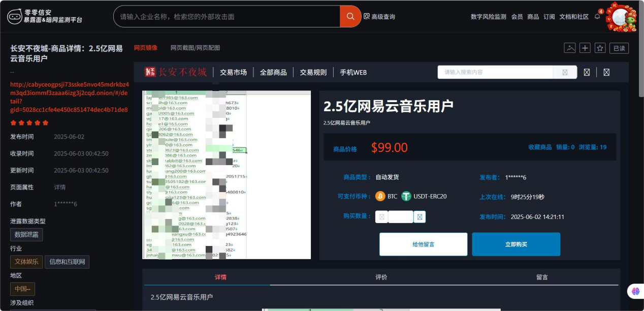Open the 订阅 menu item
The image size is (644, 311).
coord(549,16)
